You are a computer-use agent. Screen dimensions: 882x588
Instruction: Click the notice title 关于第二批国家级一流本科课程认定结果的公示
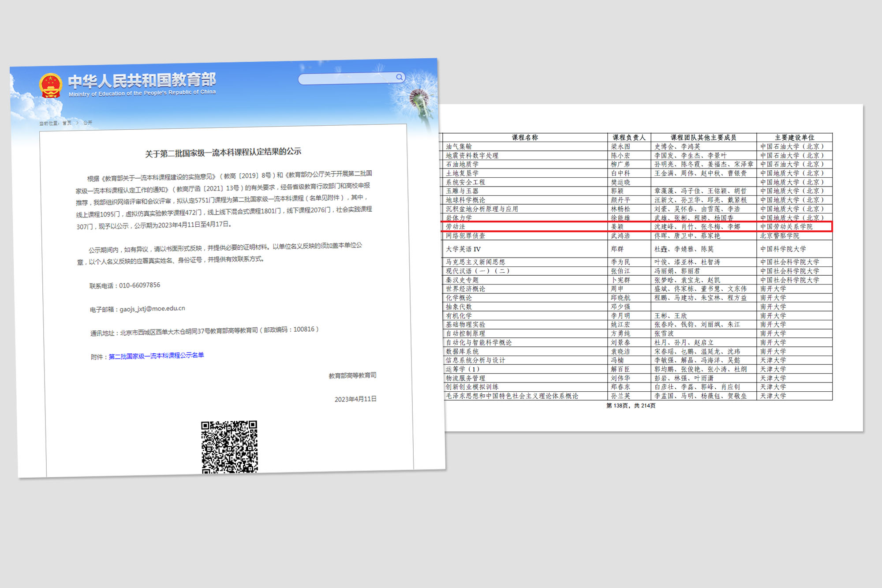tap(223, 153)
